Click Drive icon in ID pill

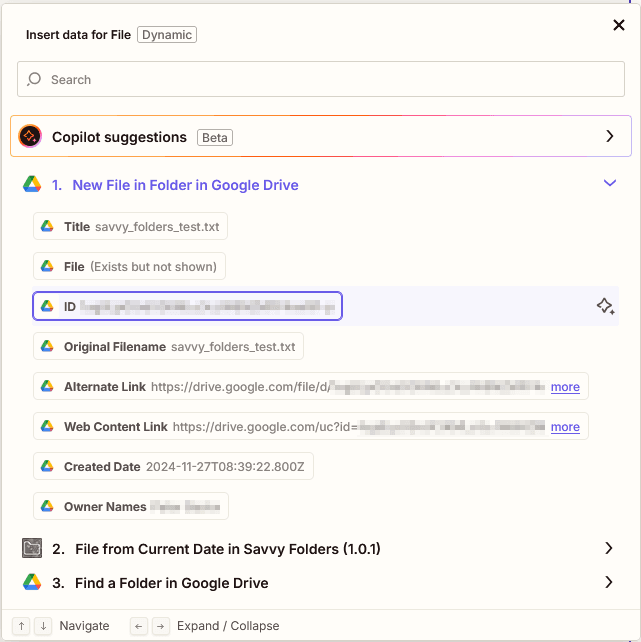point(47,306)
